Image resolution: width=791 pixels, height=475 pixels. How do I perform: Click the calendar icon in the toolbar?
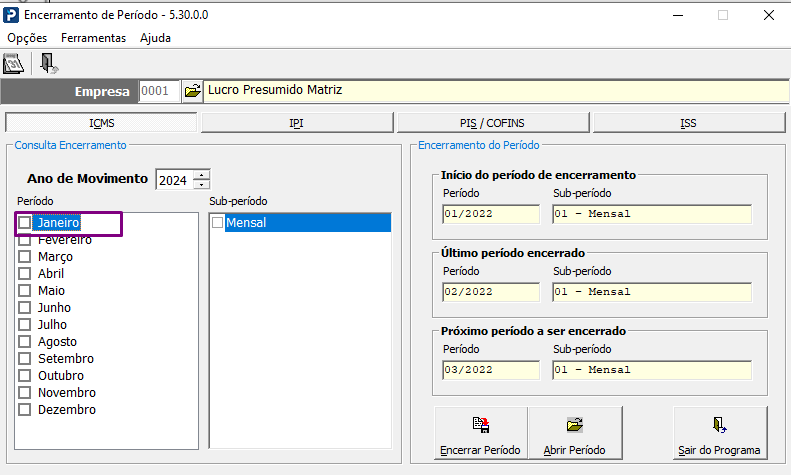tap(13, 64)
